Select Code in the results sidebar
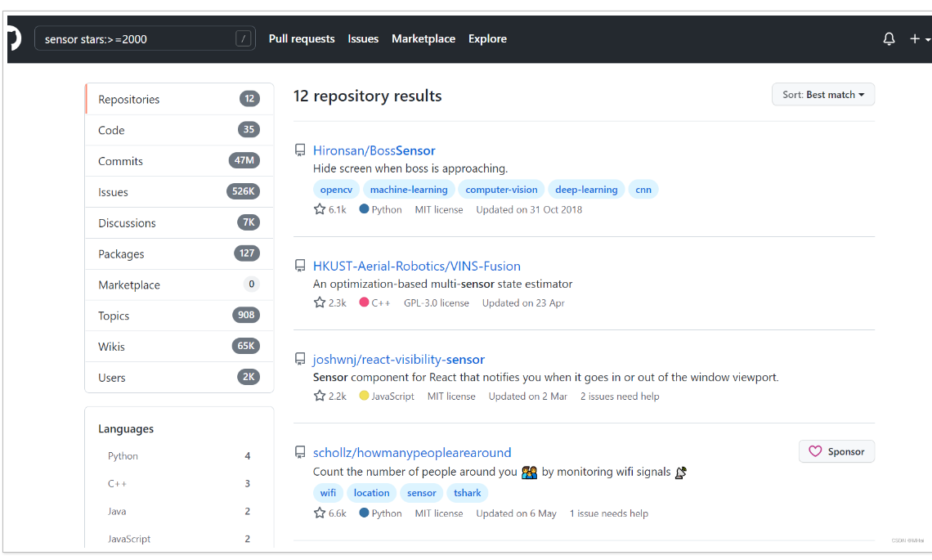The image size is (932, 560). (180, 130)
